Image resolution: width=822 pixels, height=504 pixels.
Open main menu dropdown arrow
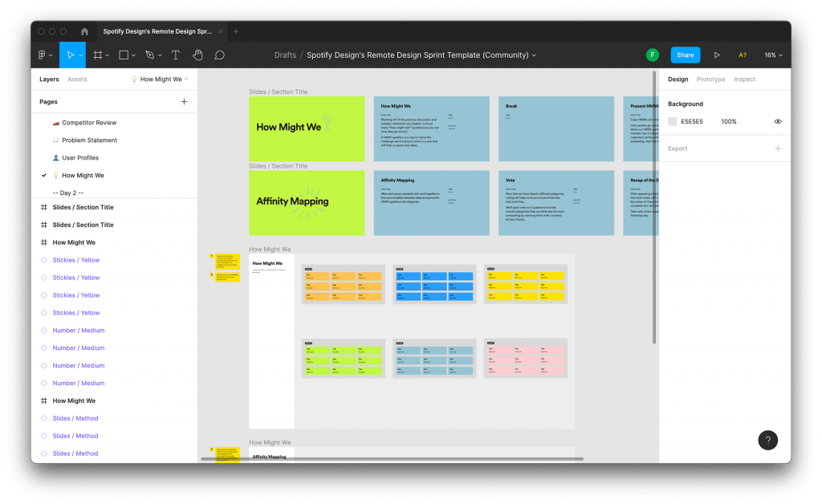tap(51, 55)
